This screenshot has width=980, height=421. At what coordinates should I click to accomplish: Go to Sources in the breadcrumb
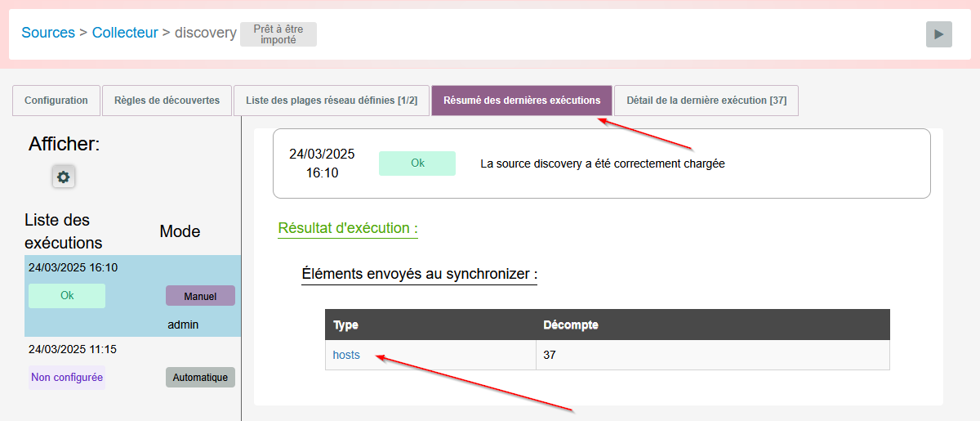[x=48, y=34]
